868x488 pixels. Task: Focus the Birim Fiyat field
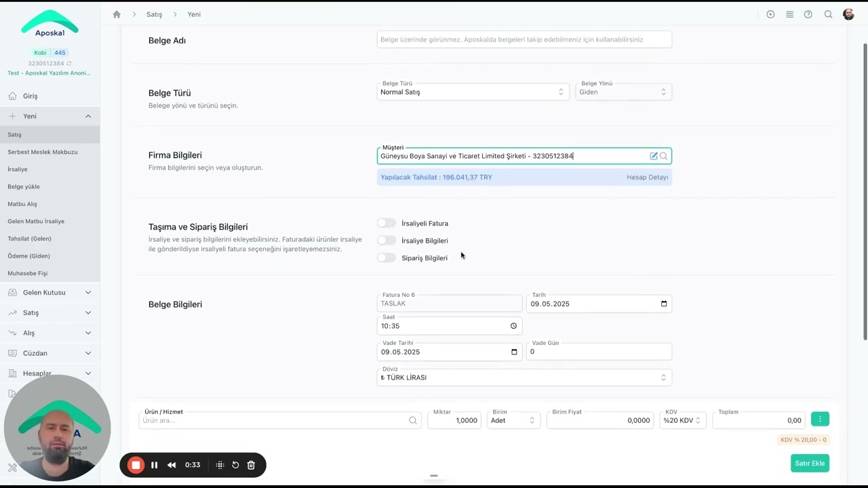[x=600, y=420]
